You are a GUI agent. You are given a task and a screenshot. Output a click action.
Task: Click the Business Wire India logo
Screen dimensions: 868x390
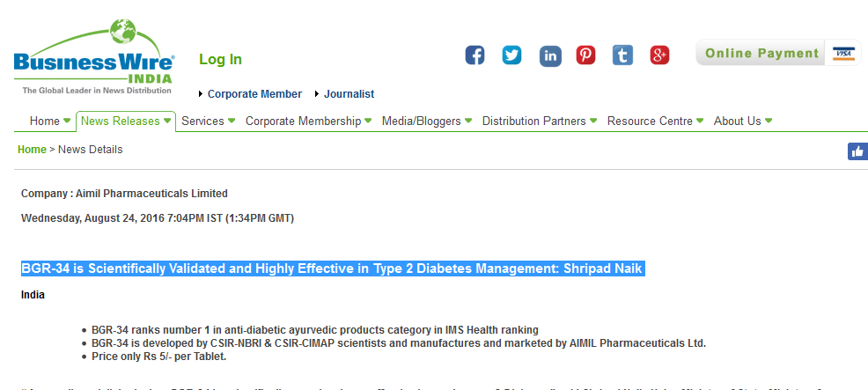(x=94, y=57)
